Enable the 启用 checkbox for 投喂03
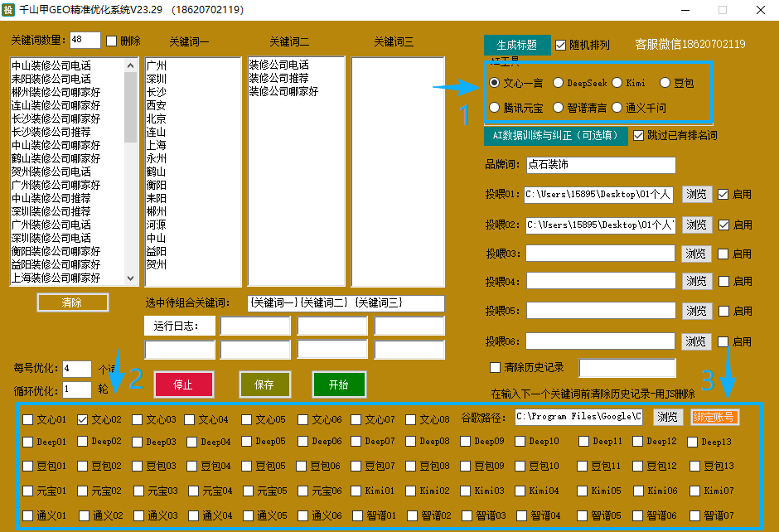The height and width of the screenshot is (532, 779). 723,254
